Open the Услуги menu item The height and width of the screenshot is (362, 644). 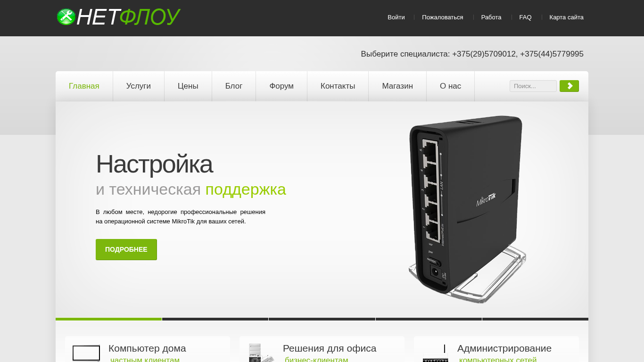pyautogui.click(x=139, y=86)
